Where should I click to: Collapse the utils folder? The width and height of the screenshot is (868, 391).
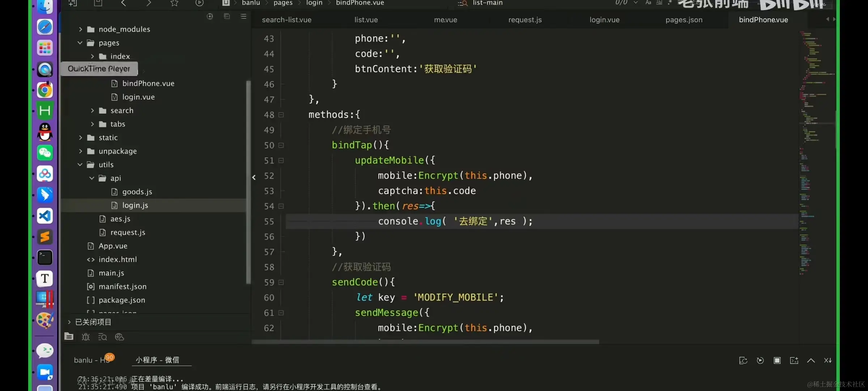pos(80,165)
